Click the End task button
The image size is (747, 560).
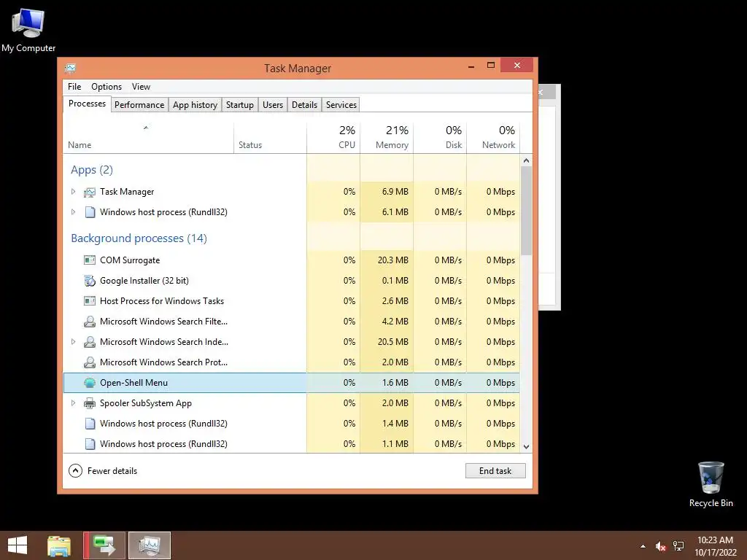[495, 471]
